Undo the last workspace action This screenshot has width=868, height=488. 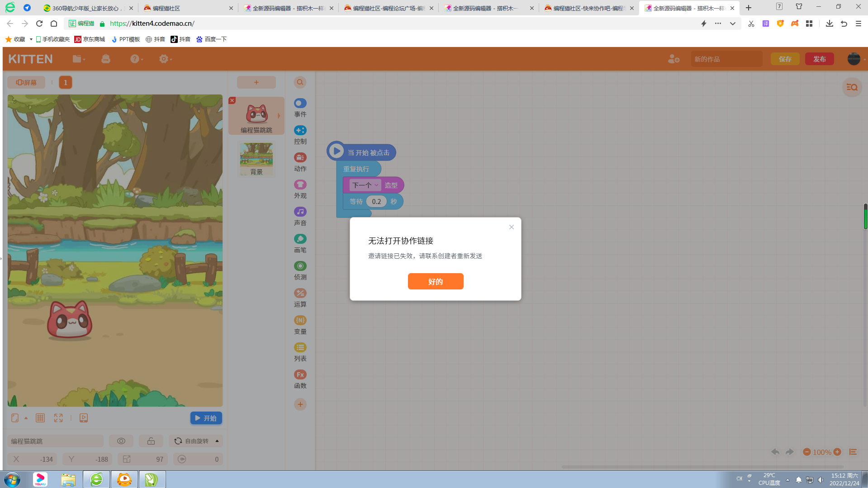click(775, 452)
